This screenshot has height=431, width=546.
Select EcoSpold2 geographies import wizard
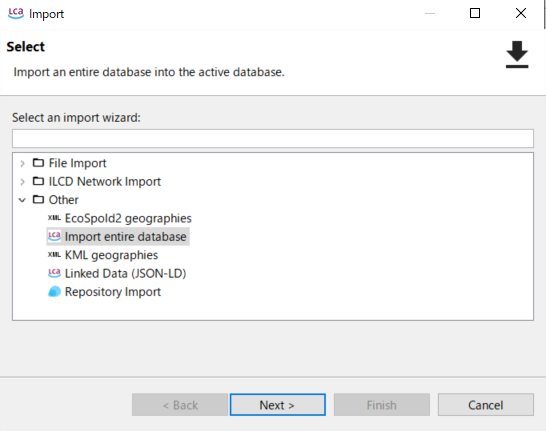(x=128, y=218)
